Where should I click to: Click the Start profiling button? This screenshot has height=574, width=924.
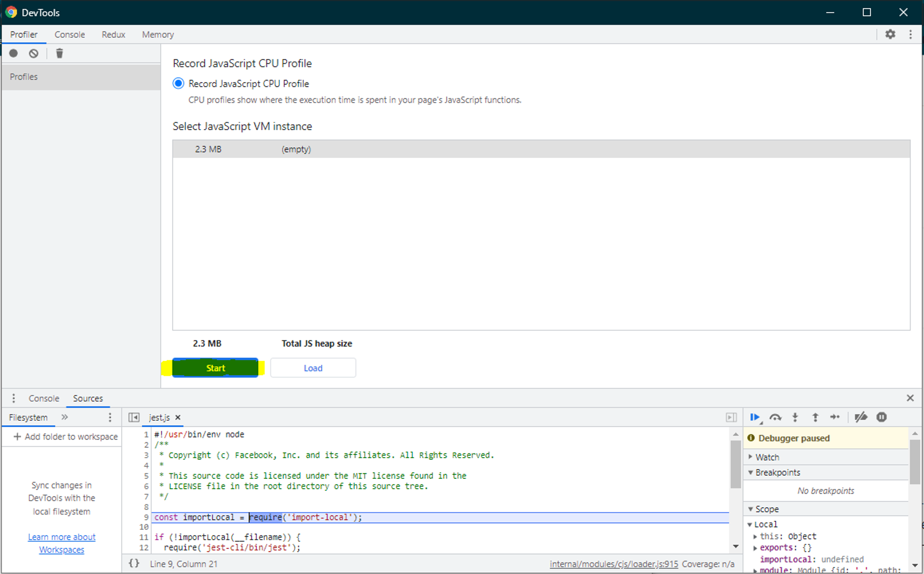click(215, 368)
